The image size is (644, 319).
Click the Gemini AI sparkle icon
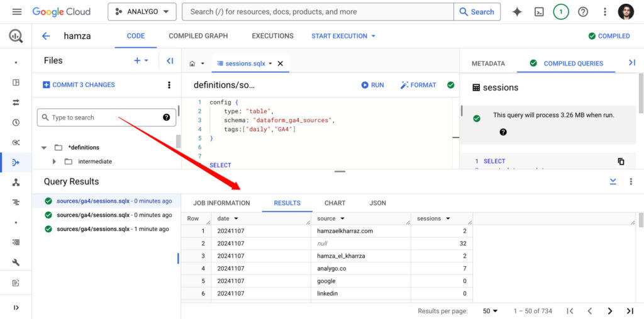517,12
